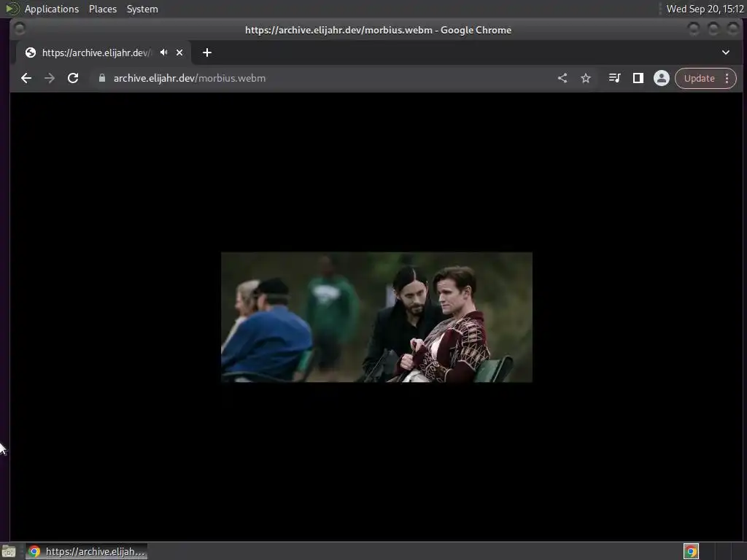747x560 pixels.
Task: Share this page
Action: point(562,78)
